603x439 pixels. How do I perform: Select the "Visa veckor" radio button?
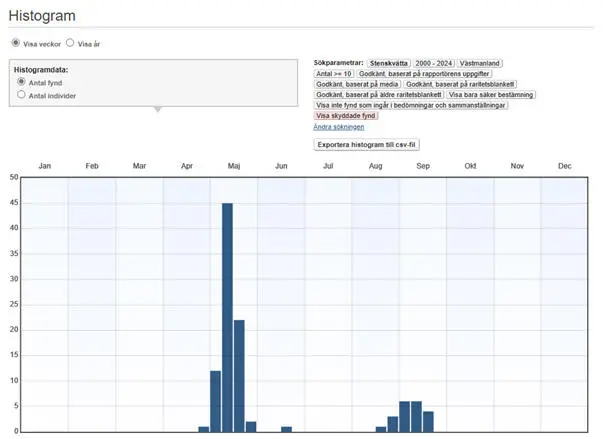click(15, 43)
